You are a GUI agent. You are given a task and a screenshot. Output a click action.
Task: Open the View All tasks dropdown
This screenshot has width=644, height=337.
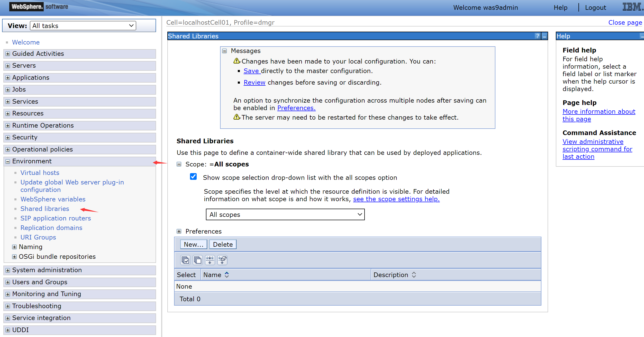(x=83, y=26)
